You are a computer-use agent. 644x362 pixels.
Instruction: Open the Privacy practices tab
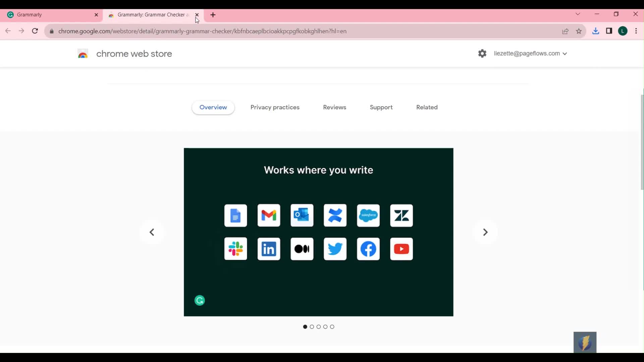(x=275, y=107)
